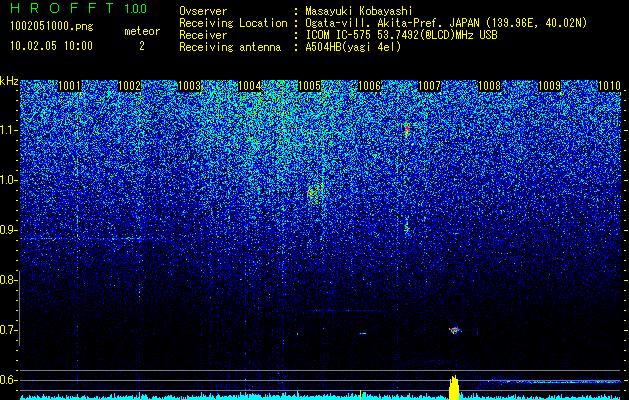Click the meteor count value 2
629x400 pixels.
142,46
